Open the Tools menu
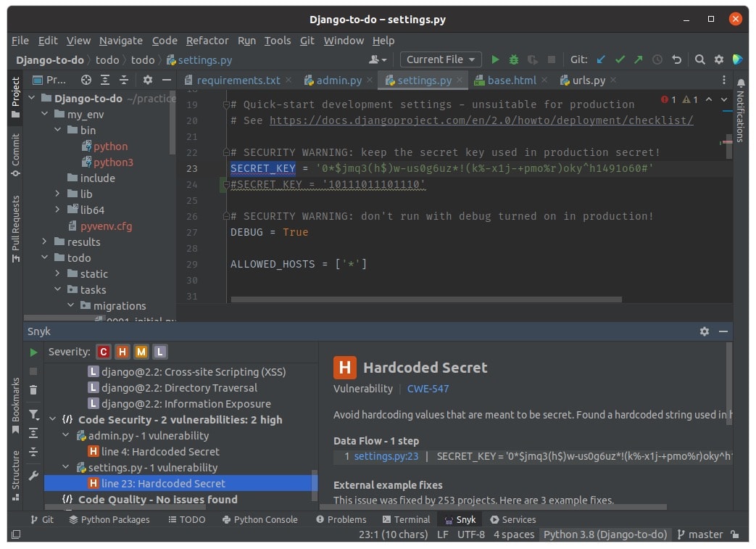756x549 pixels. coord(277,41)
